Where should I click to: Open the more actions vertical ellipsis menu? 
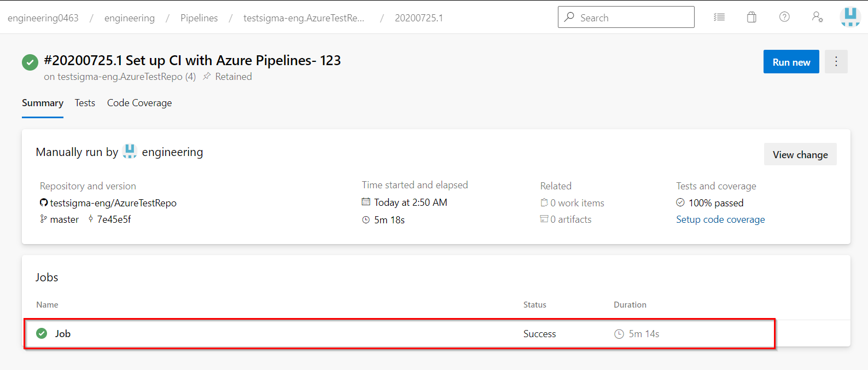pyautogui.click(x=836, y=62)
